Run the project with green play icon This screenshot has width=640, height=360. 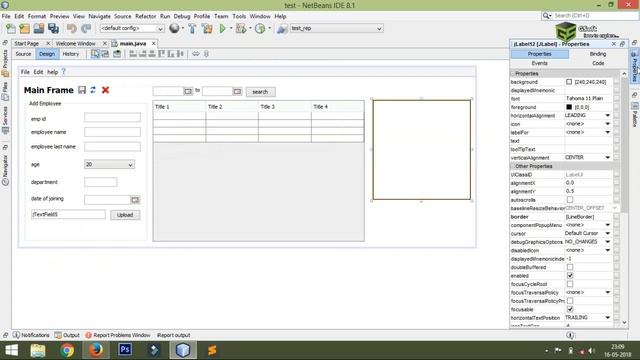pyautogui.click(x=222, y=29)
